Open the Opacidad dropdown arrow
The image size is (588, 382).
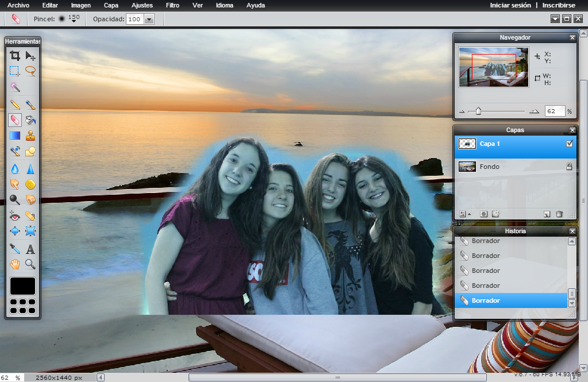149,19
